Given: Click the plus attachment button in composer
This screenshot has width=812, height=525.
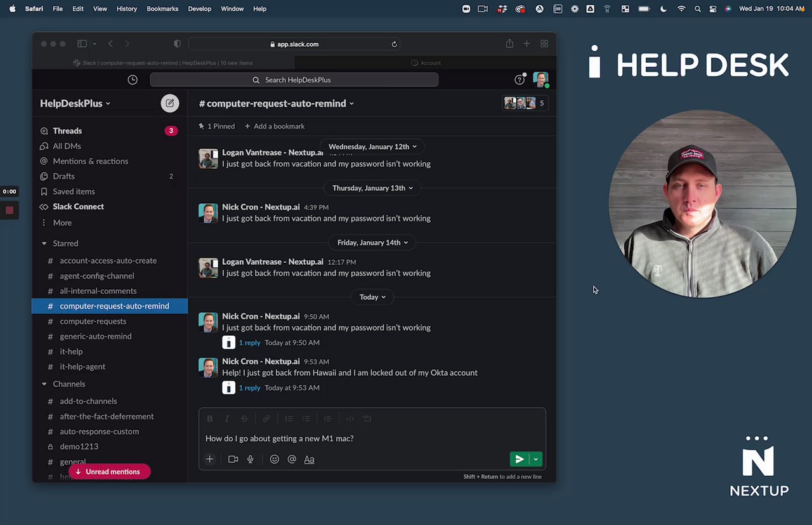Looking at the screenshot, I should [x=209, y=459].
